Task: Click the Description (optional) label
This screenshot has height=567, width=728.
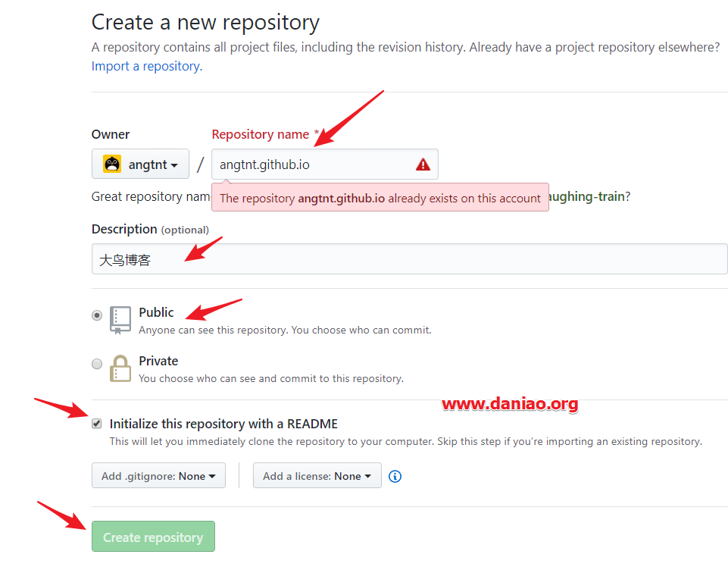Action: [x=150, y=229]
